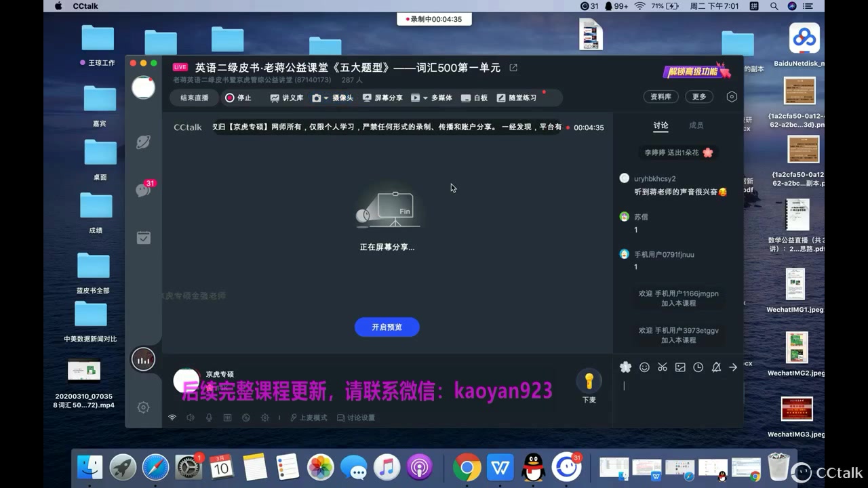The width and height of the screenshot is (868, 488).
Task: Toggle the notification bell mute icon
Action: click(x=716, y=367)
